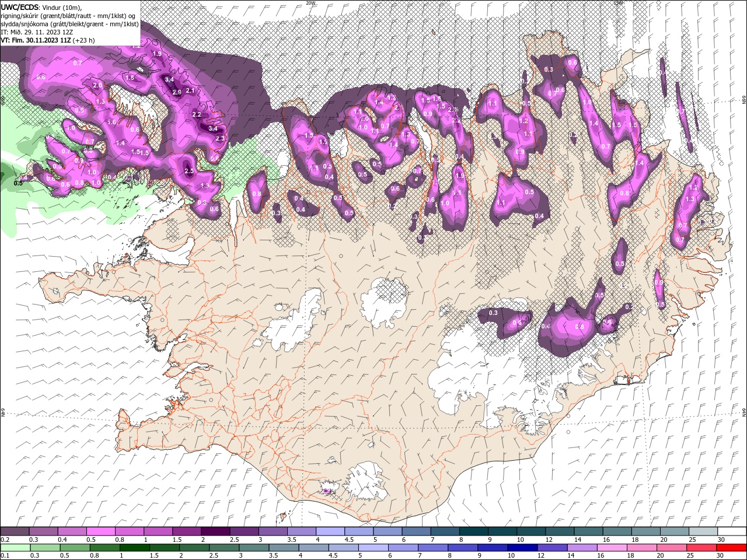Click the top-row legend swatch between 12 and 14
Image resolution: width=747 pixels, height=560 pixels.
tap(560, 531)
